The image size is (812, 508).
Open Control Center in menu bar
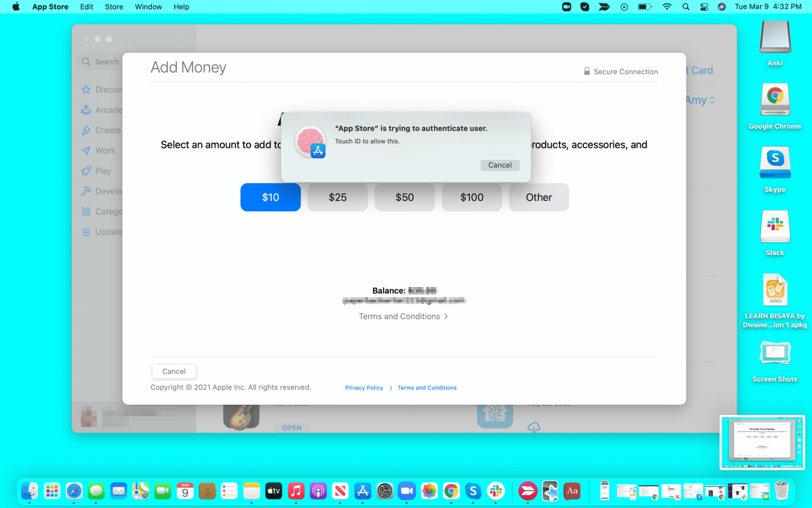pos(704,7)
